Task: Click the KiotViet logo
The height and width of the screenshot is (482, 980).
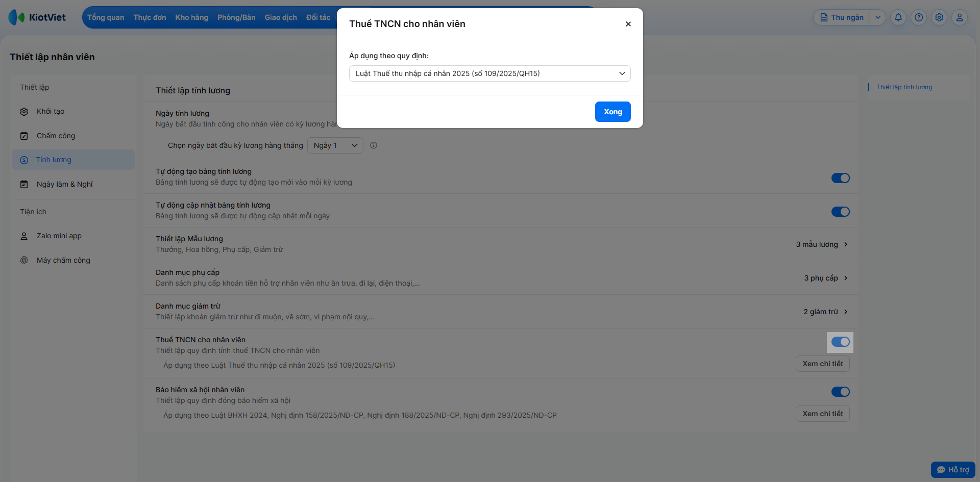Action: pyautogui.click(x=37, y=17)
